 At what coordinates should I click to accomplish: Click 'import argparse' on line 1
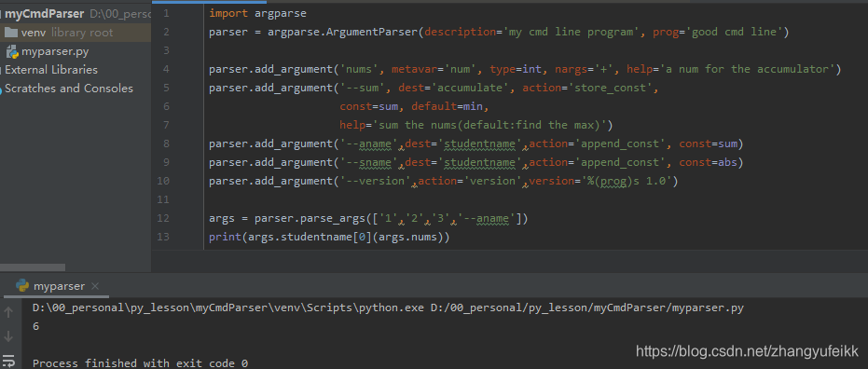[257, 13]
